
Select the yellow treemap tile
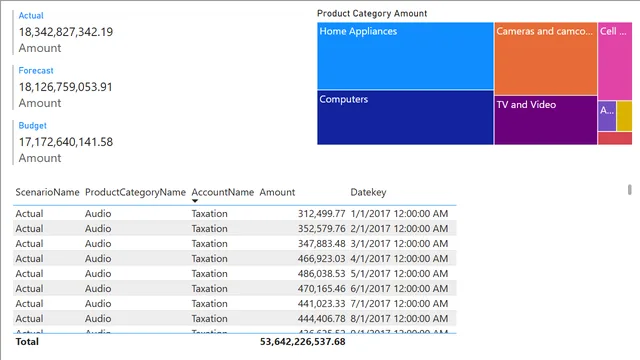[624, 116]
